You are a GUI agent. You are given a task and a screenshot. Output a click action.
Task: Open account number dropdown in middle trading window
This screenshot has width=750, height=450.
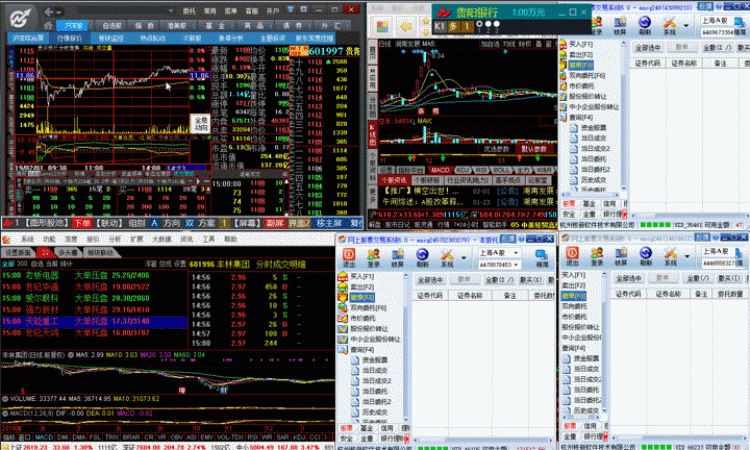516,264
